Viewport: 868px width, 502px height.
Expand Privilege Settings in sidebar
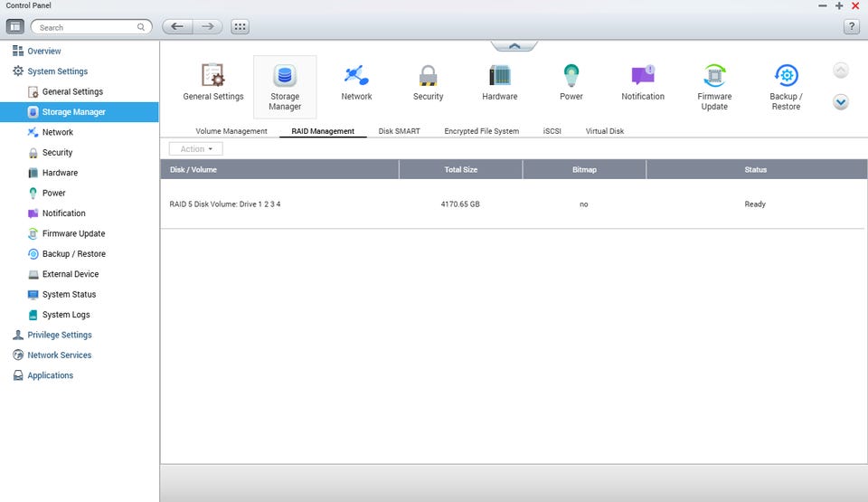60,335
